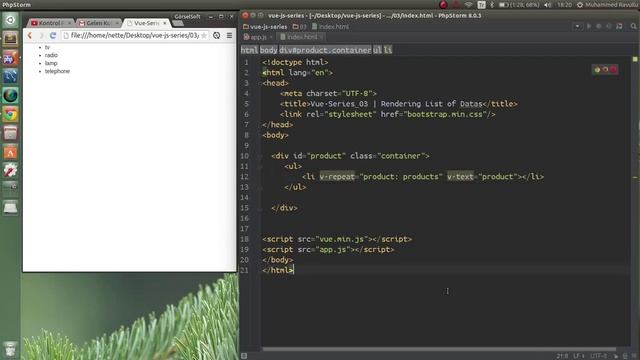640x360 pixels.
Task: Click the ul closing fold marker on line 13
Action: click(260, 187)
